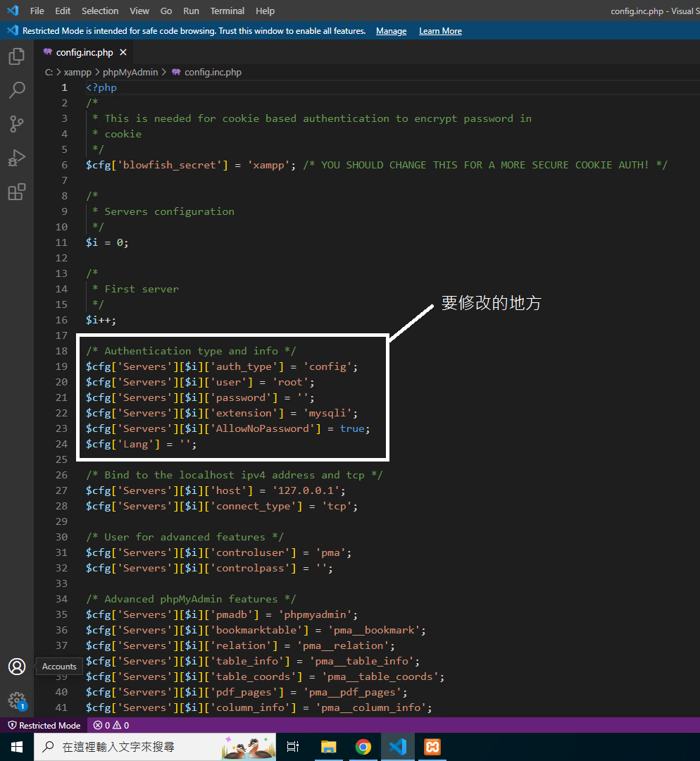The width and height of the screenshot is (700, 761).
Task: Open the Run and Debug view
Action: (17, 158)
